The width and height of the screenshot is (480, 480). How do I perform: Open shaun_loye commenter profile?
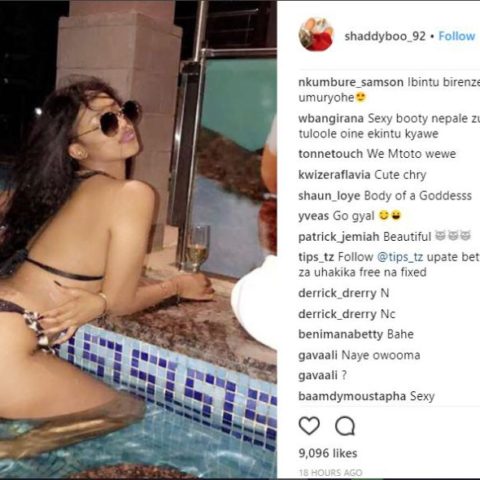(329, 196)
